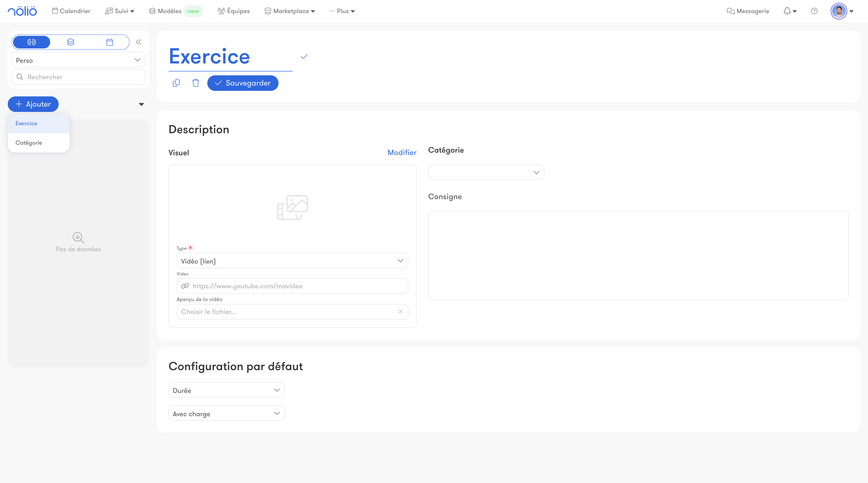Viewport: 868px width, 483px height.
Task: Click the duplicate exercise icon
Action: pyautogui.click(x=176, y=83)
